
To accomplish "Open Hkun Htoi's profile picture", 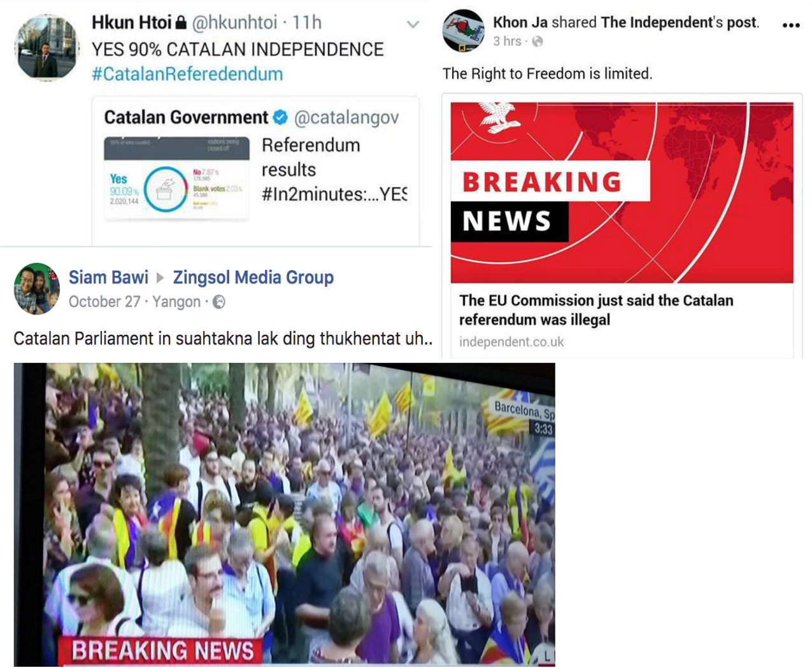I will [46, 47].
